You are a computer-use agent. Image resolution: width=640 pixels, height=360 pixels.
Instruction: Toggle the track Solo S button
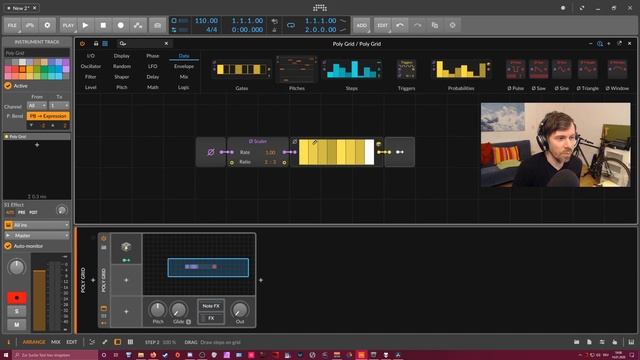tap(17, 311)
